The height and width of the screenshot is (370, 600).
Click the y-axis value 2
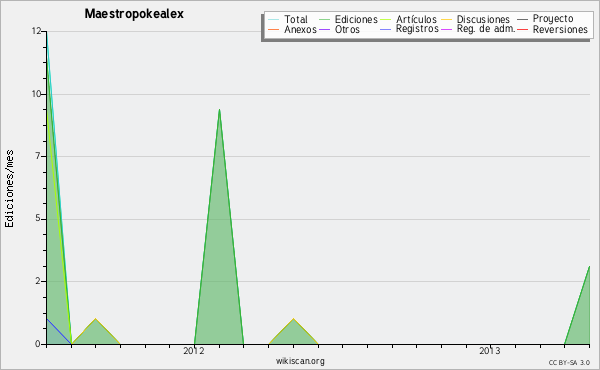[x=38, y=281]
